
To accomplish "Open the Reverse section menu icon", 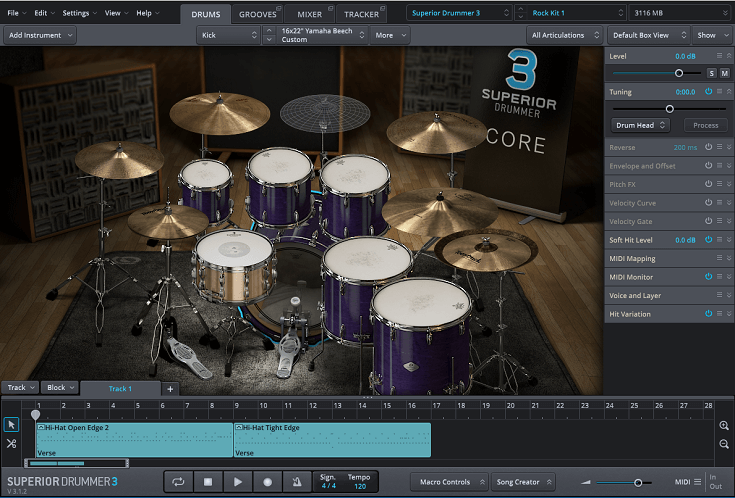I will point(720,147).
